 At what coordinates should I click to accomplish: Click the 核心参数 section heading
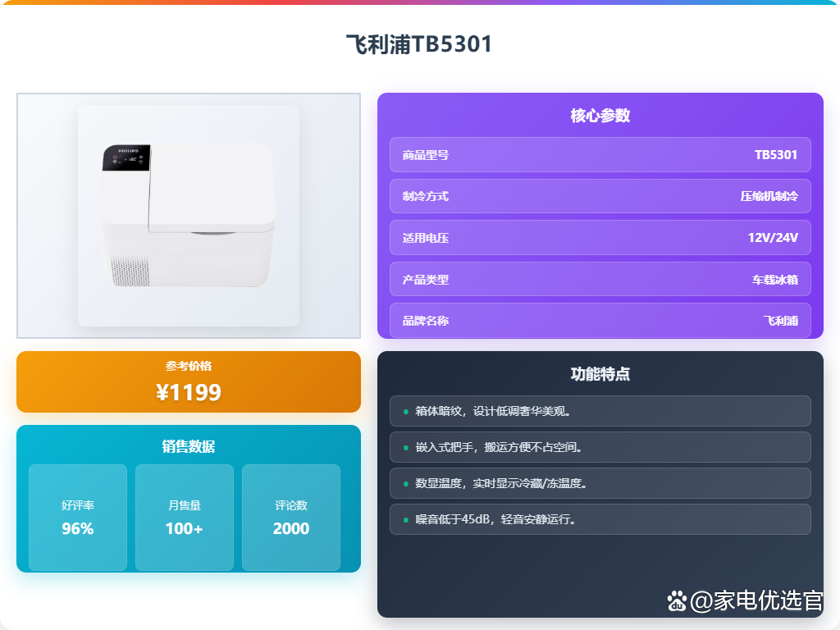click(x=600, y=116)
